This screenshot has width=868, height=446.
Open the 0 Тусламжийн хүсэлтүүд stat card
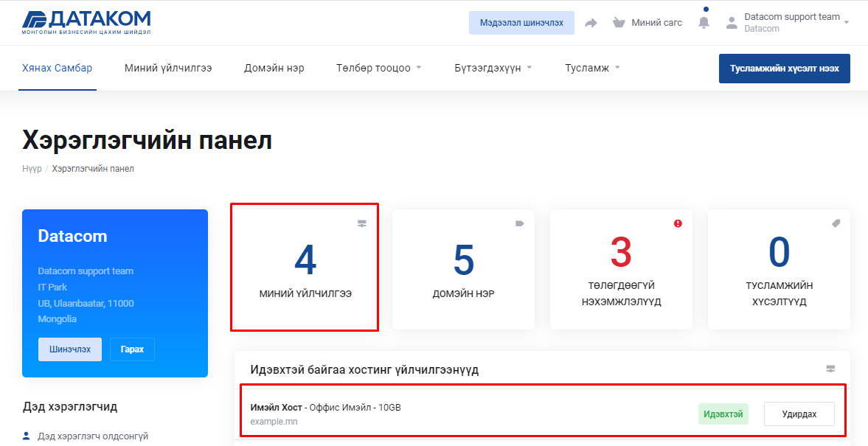click(x=779, y=270)
